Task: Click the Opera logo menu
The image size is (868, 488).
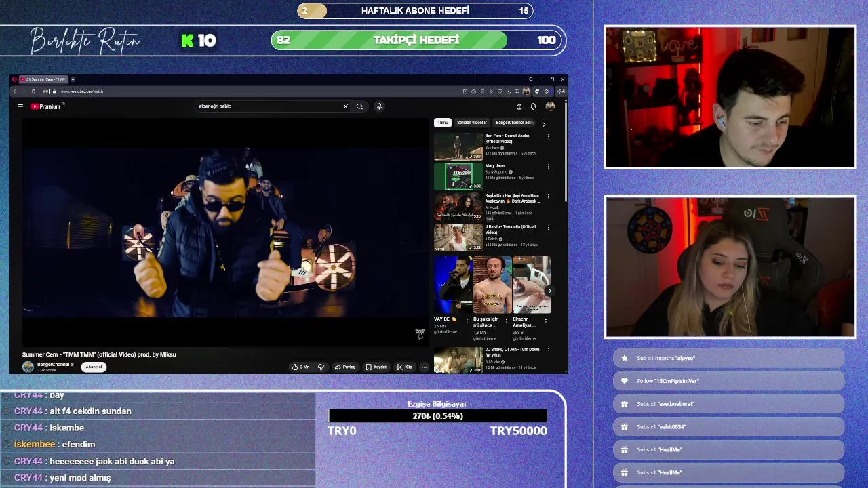Action: (x=15, y=79)
